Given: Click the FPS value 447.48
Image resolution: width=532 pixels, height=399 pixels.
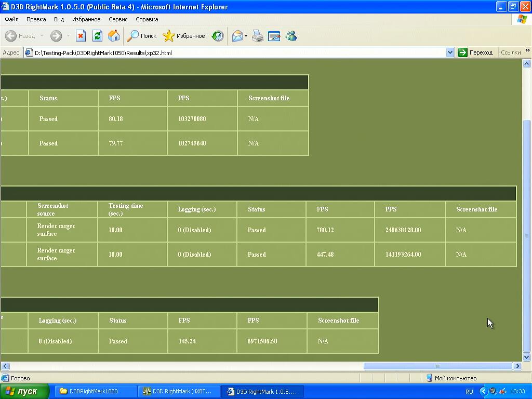Looking at the screenshot, I should point(325,255).
